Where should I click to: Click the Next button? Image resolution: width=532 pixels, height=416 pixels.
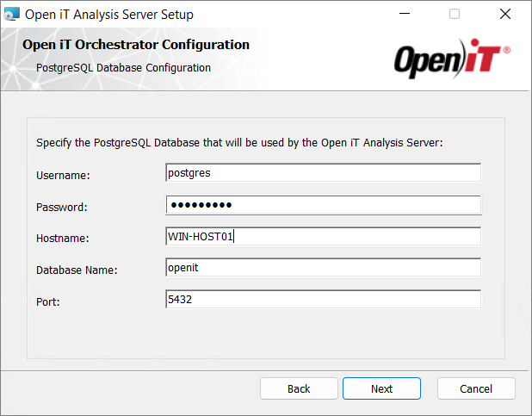tap(381, 388)
